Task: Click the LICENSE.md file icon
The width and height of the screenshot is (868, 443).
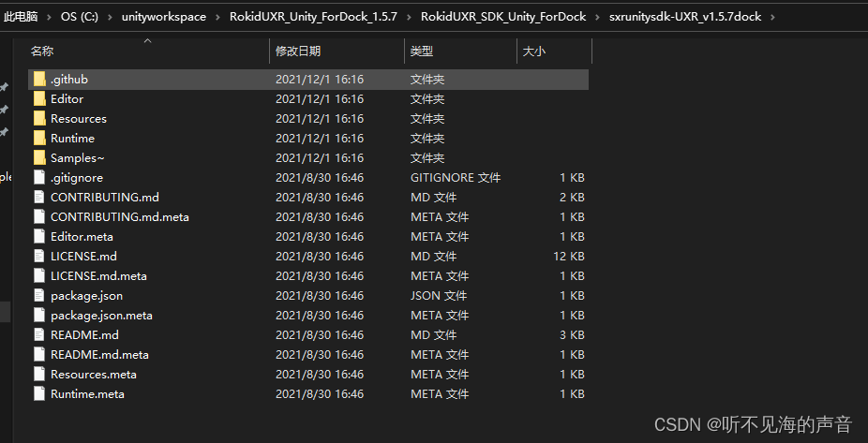Action: [x=38, y=256]
